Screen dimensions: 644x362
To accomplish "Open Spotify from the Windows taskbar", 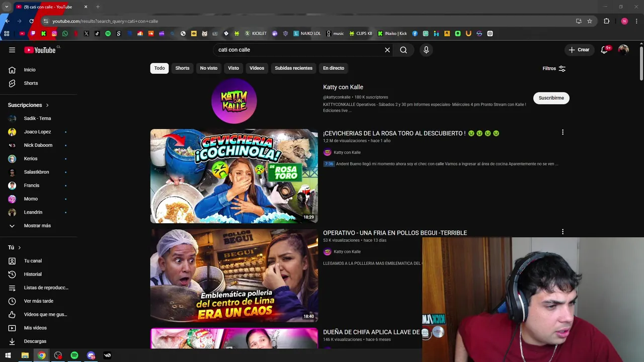I will point(74,355).
